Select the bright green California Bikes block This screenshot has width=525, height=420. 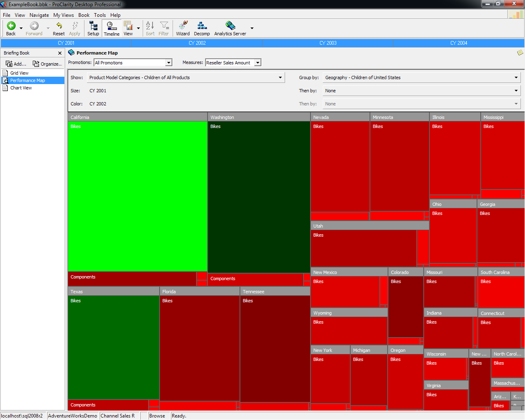pos(137,197)
